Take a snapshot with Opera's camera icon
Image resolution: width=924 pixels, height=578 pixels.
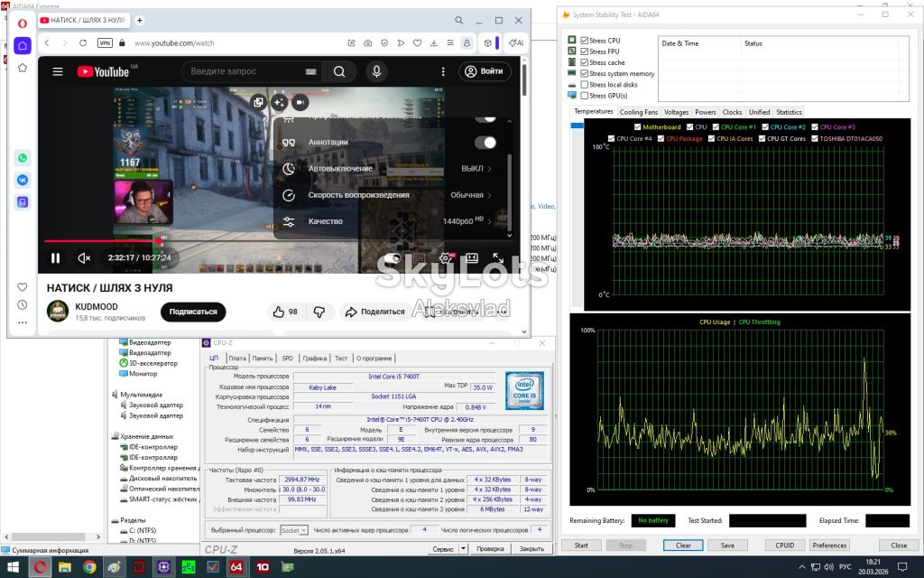click(x=368, y=43)
